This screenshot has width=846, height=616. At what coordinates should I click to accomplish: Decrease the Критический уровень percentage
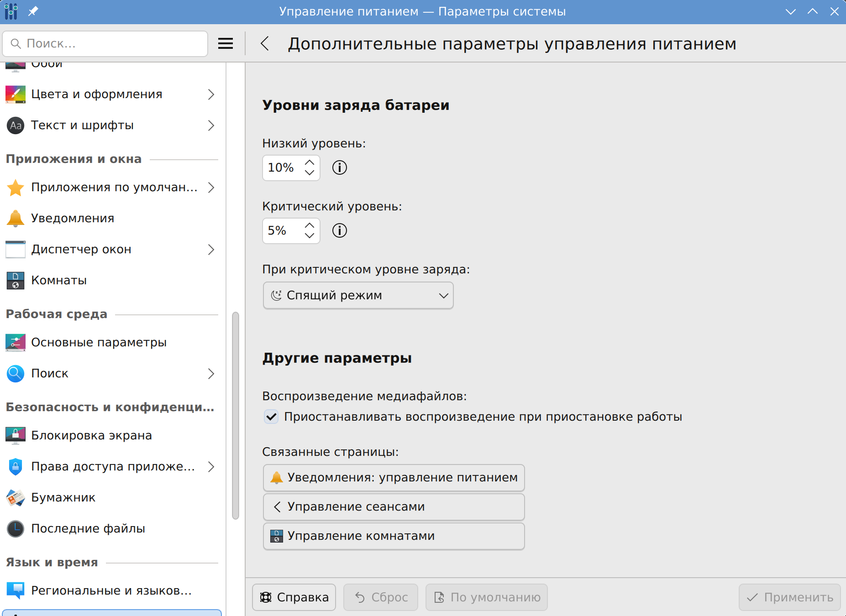pos(310,236)
